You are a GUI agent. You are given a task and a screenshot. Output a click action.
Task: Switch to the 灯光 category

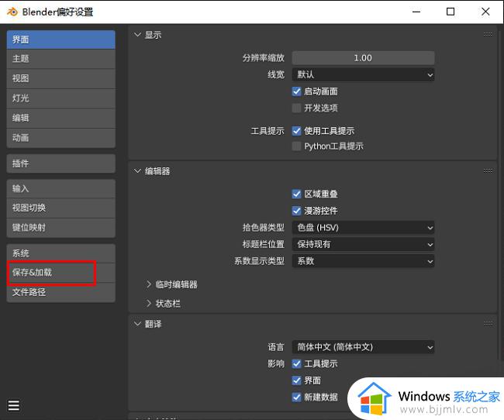pos(60,98)
